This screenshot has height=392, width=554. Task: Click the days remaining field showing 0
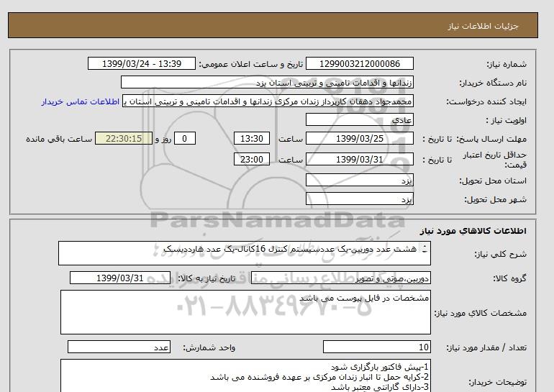click(184, 138)
